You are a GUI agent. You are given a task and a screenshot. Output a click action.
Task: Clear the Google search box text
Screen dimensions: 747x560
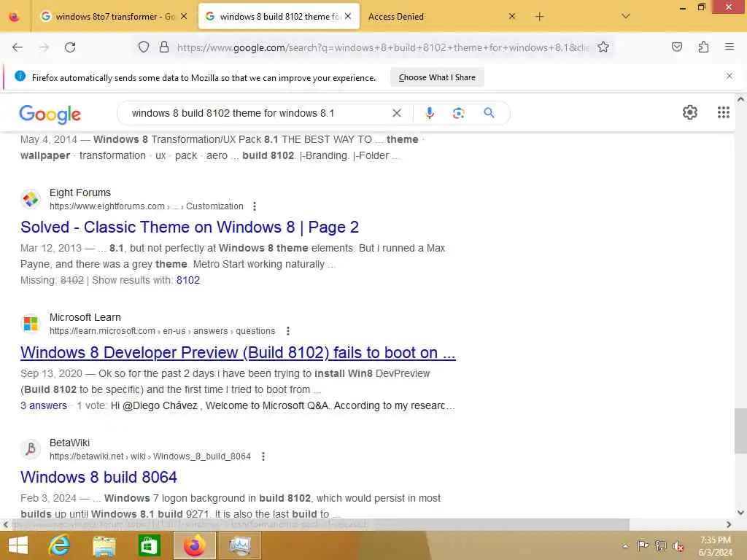tap(396, 113)
